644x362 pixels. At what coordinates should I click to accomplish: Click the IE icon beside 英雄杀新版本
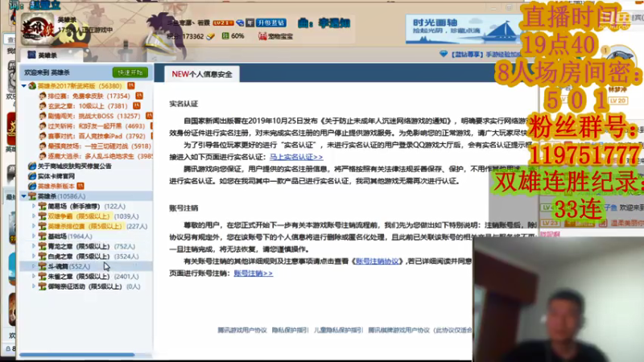click(x=32, y=186)
